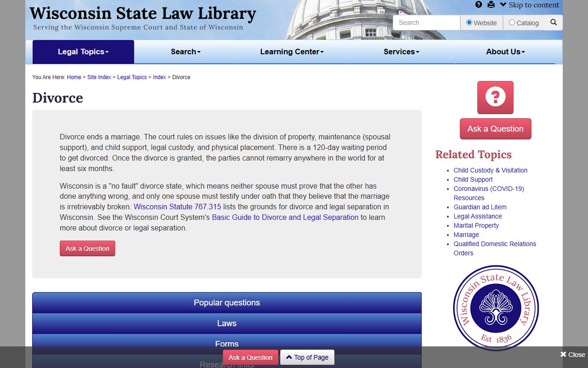
Task: Open the Marital Property topic
Action: (x=476, y=225)
